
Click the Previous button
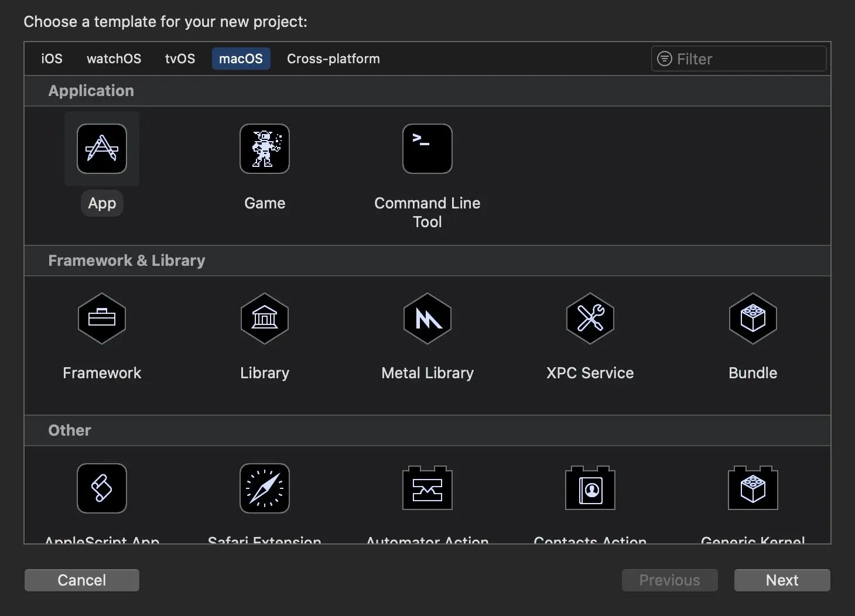(x=670, y=580)
